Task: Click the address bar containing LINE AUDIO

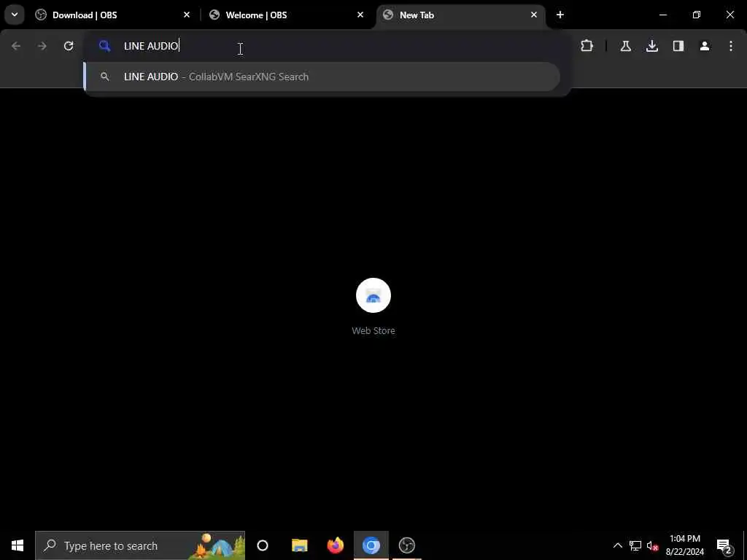Action: click(x=327, y=46)
